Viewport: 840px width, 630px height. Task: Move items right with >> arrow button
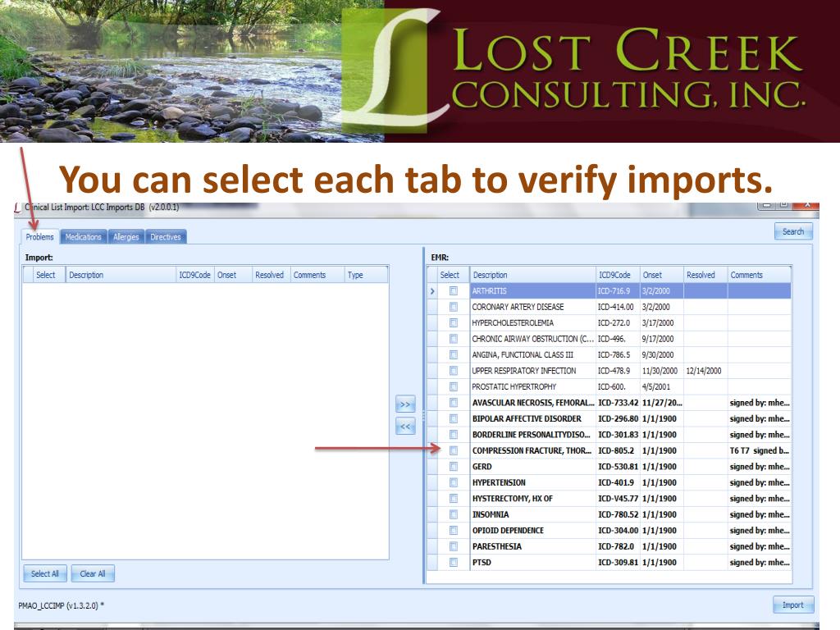tap(405, 404)
